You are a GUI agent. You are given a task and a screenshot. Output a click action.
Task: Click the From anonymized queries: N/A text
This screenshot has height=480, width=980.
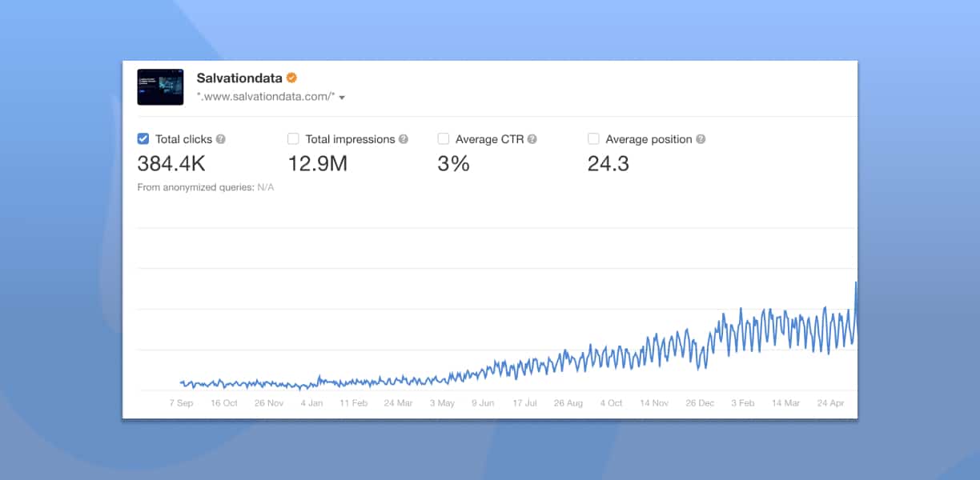coord(205,187)
